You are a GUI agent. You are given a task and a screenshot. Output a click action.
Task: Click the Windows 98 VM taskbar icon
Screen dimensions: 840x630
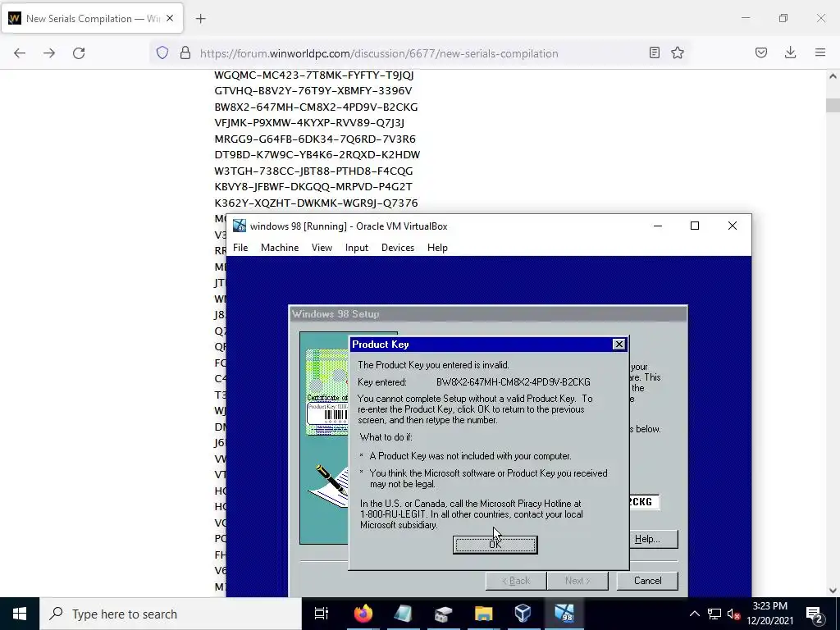pos(564,614)
